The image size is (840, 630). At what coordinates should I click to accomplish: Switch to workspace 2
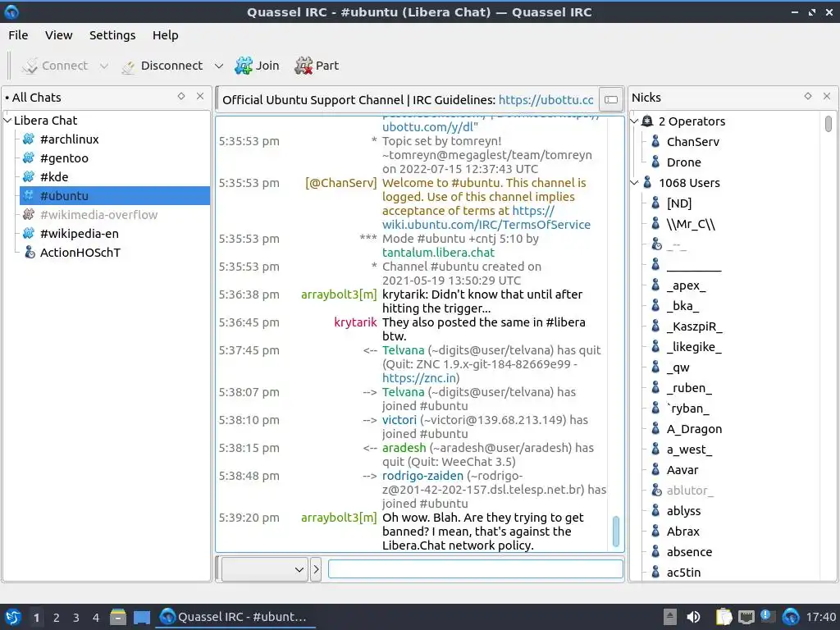[x=57, y=618]
